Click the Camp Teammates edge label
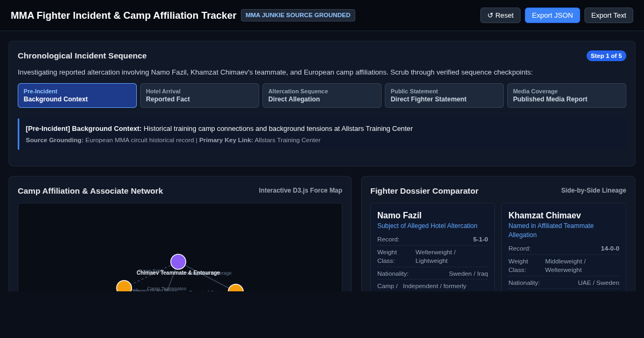The image size is (644, 338). tap(166, 289)
